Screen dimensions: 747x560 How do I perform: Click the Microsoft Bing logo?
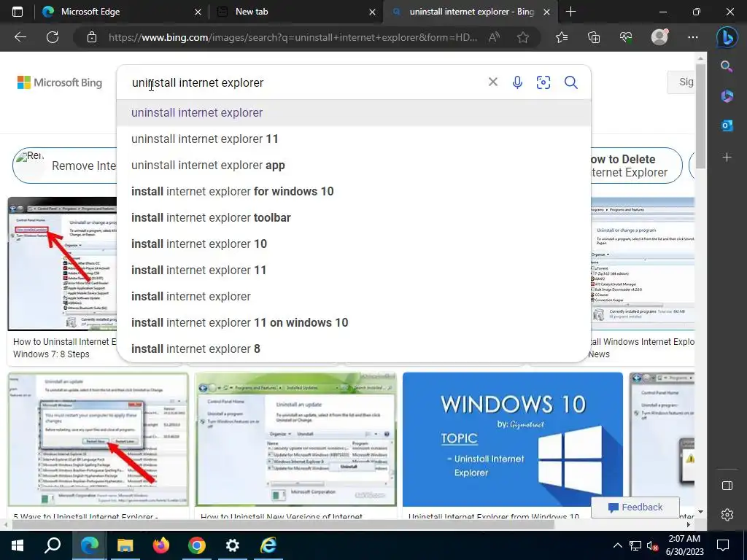(x=60, y=82)
